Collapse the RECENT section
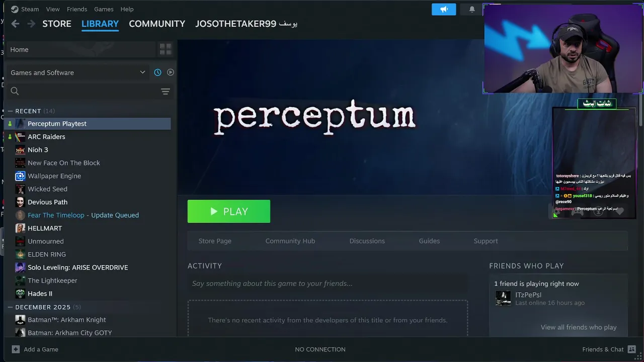Viewport: 644px width, 362px height. tap(10, 111)
